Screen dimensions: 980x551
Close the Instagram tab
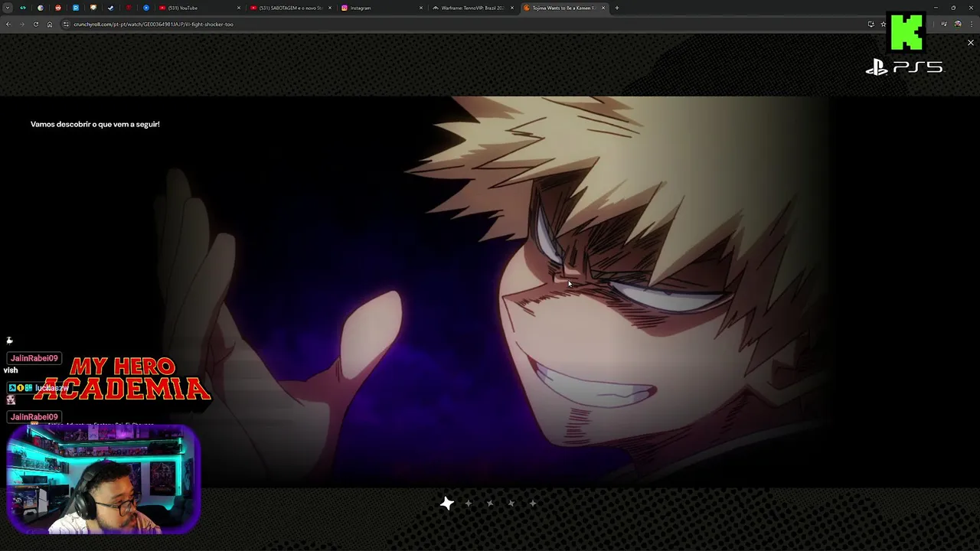(421, 8)
